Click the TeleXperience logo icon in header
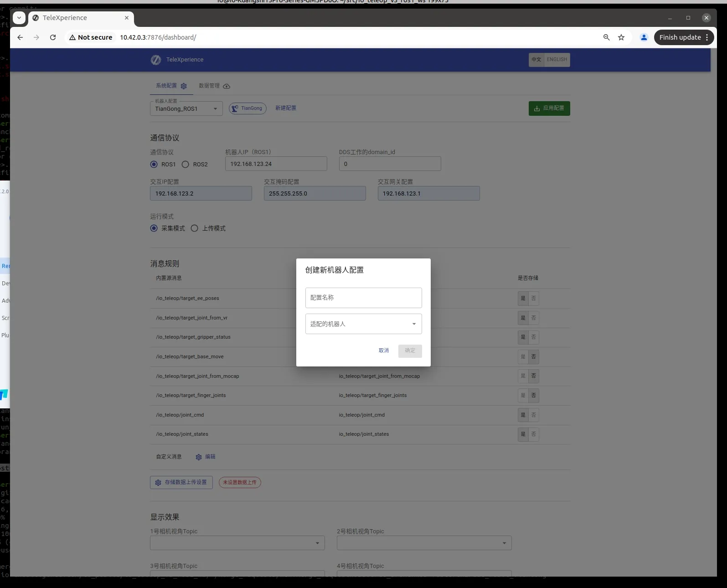The width and height of the screenshot is (727, 588). 156,60
